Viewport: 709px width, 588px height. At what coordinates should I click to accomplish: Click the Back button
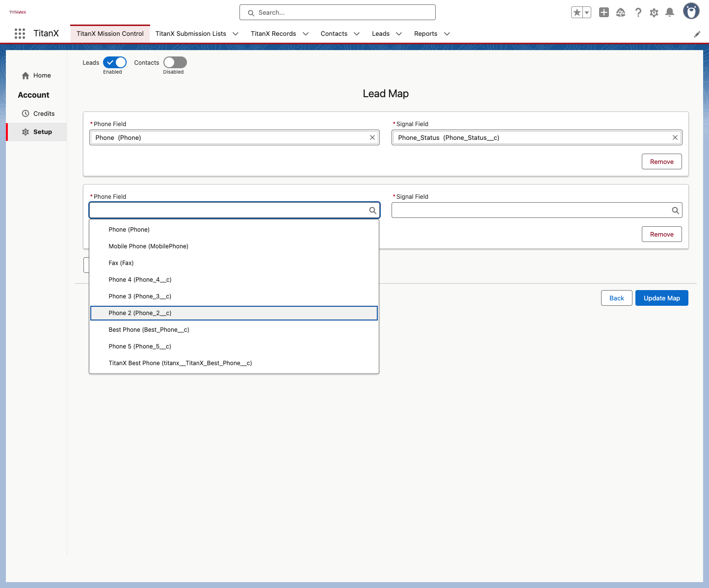pyautogui.click(x=617, y=298)
